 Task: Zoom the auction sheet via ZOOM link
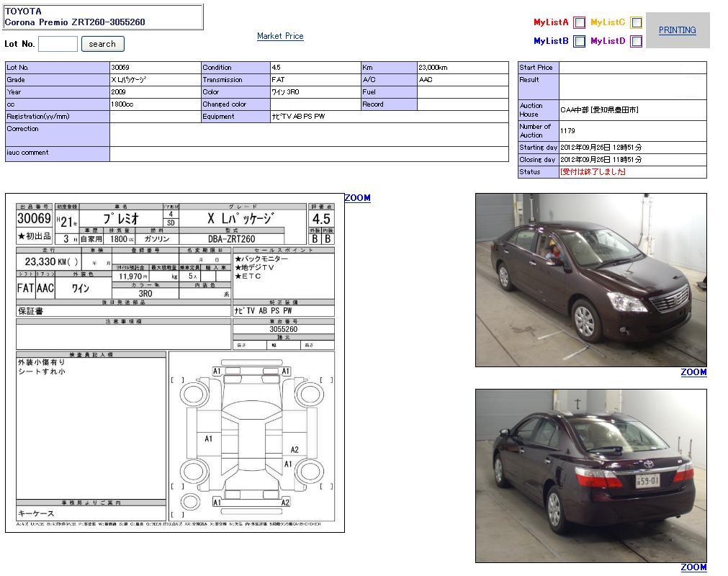357,198
